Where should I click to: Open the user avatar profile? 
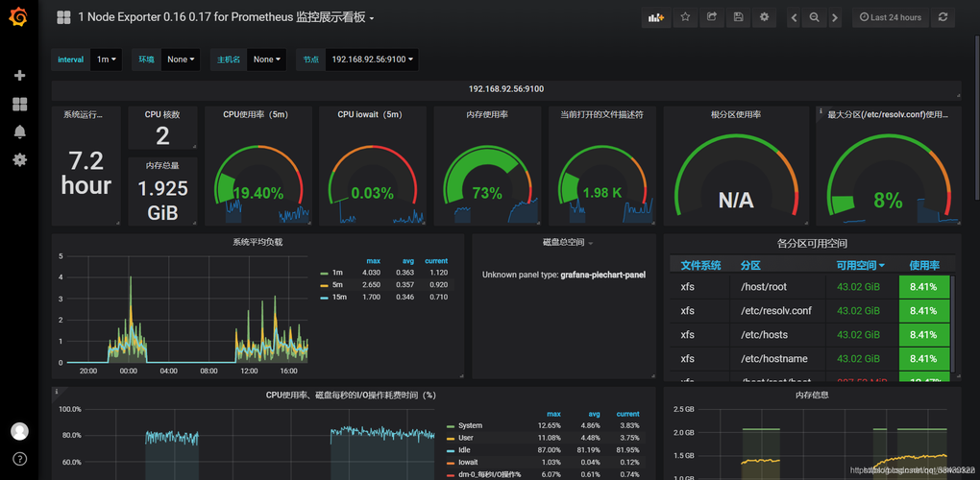(x=19, y=431)
